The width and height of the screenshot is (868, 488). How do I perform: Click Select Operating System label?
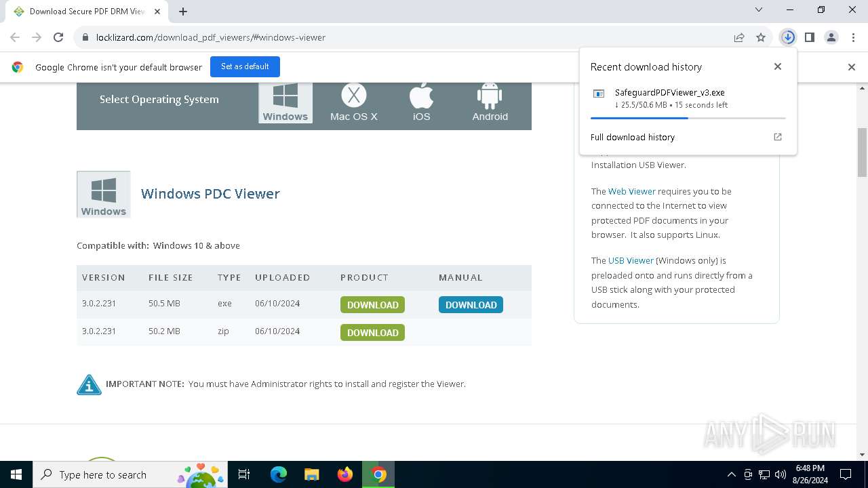click(x=159, y=100)
